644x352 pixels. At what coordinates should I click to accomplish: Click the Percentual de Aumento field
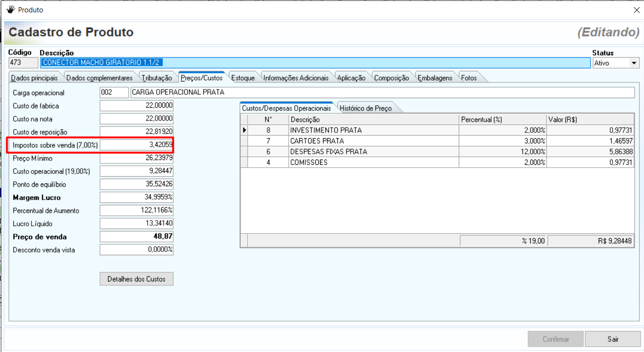(137, 211)
